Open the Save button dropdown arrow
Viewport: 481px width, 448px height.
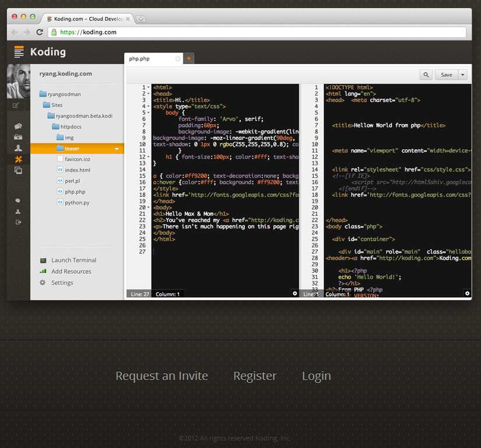tap(463, 75)
